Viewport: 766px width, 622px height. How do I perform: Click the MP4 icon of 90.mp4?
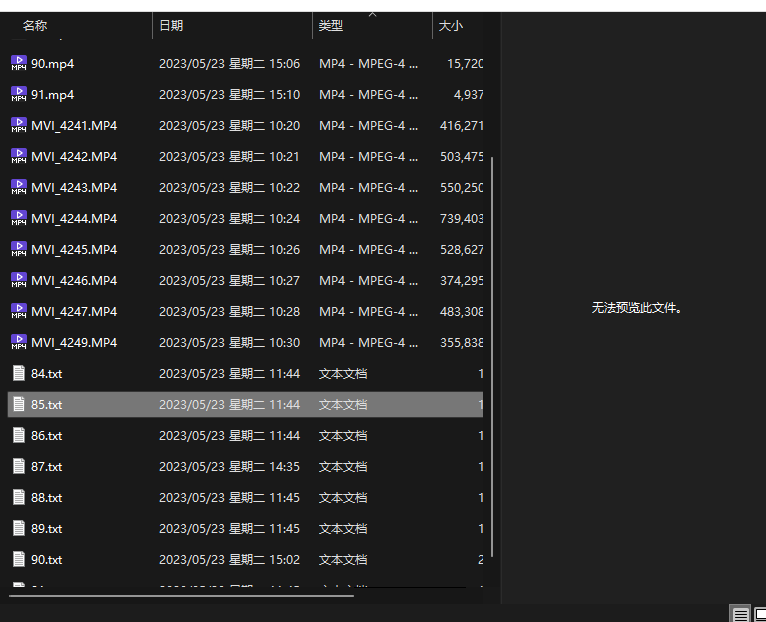tap(19, 63)
